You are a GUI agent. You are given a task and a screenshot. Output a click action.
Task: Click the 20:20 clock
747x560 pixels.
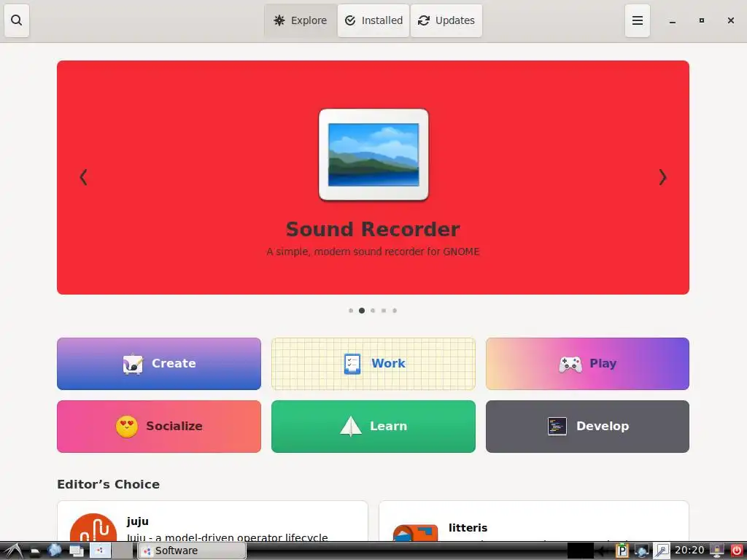(689, 551)
